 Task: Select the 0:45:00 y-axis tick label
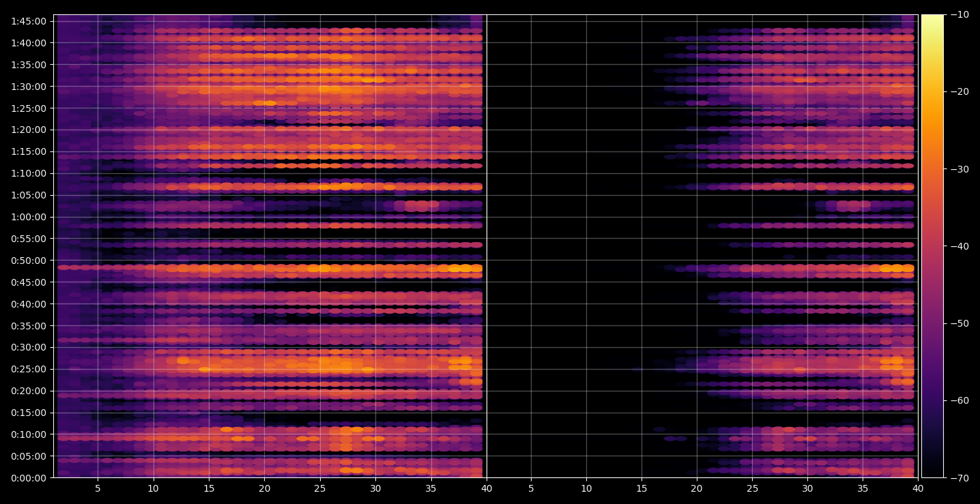point(29,282)
